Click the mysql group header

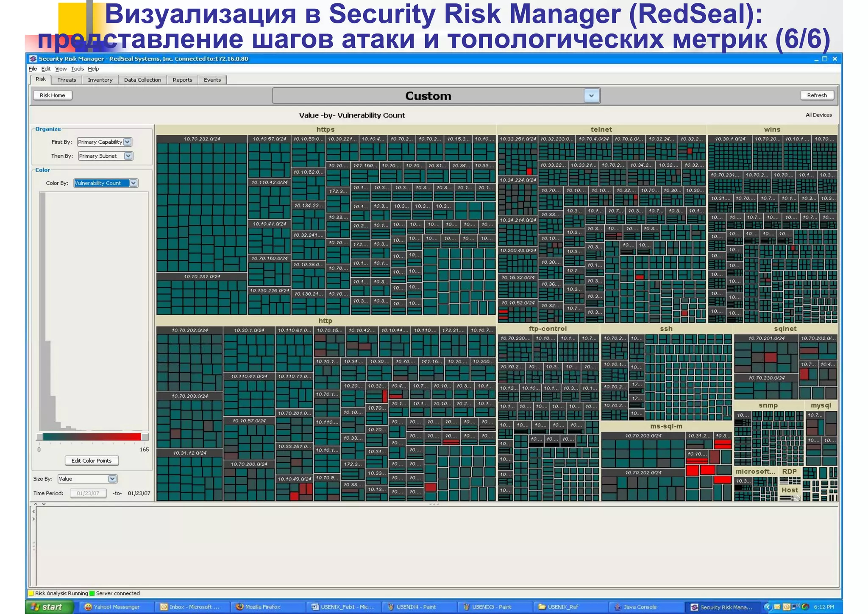(x=821, y=406)
